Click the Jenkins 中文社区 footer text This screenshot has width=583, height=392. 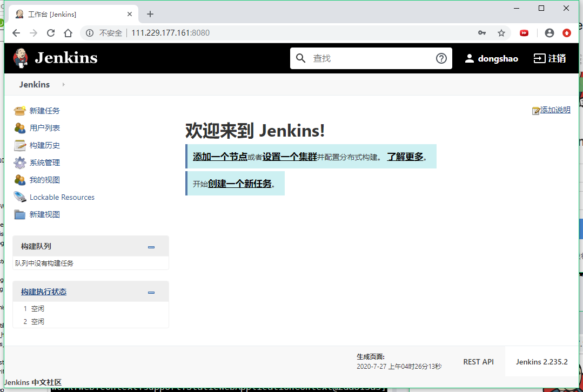point(33,382)
